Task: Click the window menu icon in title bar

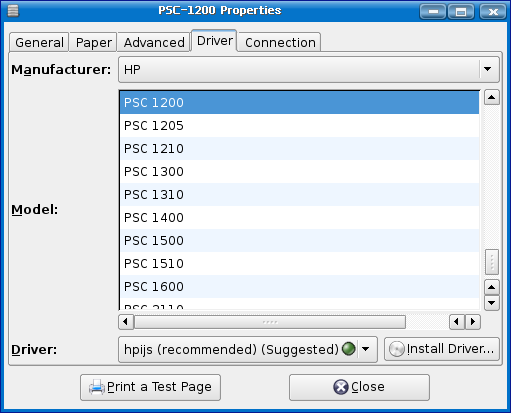Action: click(x=13, y=10)
